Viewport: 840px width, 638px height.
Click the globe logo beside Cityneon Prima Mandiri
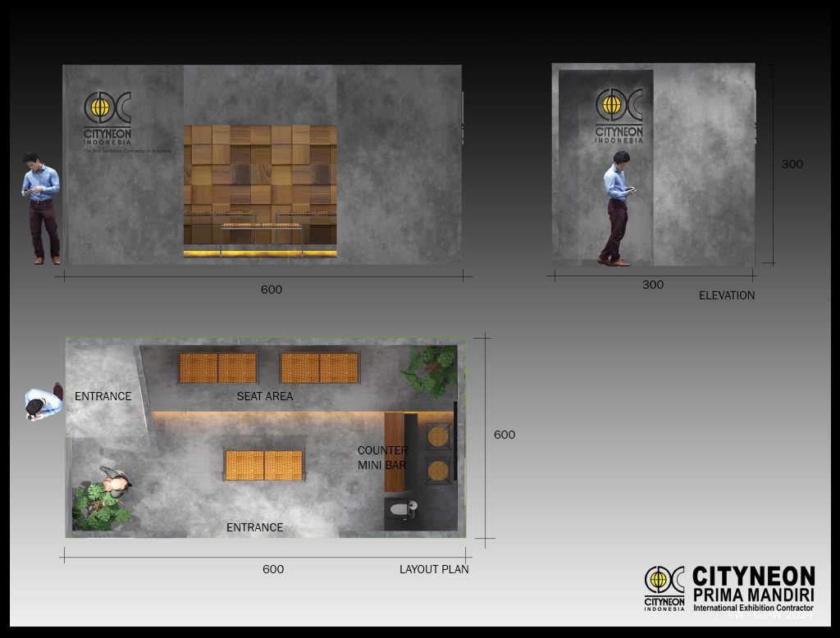click(664, 587)
